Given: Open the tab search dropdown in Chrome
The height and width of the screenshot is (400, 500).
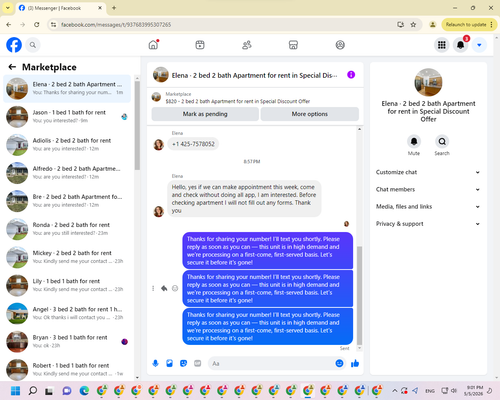Looking at the screenshot, I should [8, 8].
